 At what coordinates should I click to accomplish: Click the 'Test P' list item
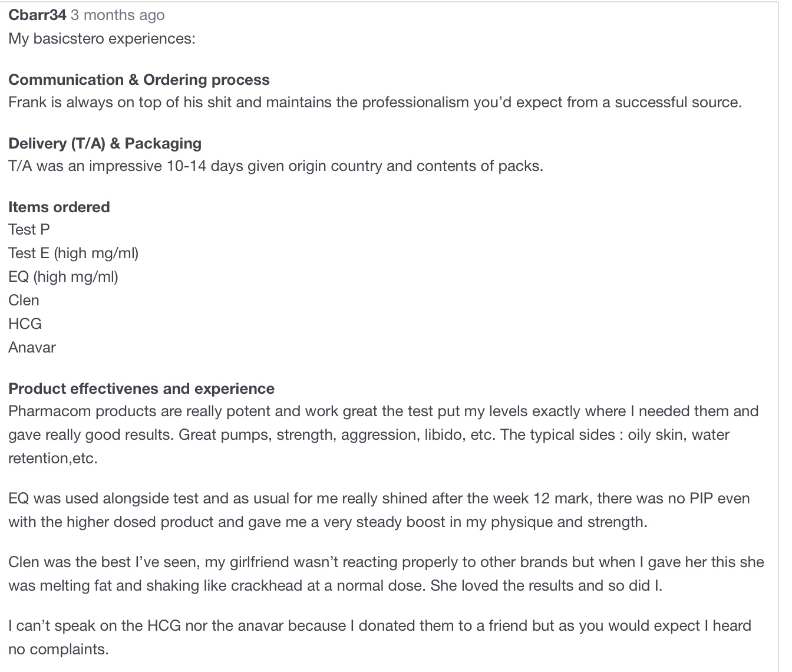tap(29, 229)
